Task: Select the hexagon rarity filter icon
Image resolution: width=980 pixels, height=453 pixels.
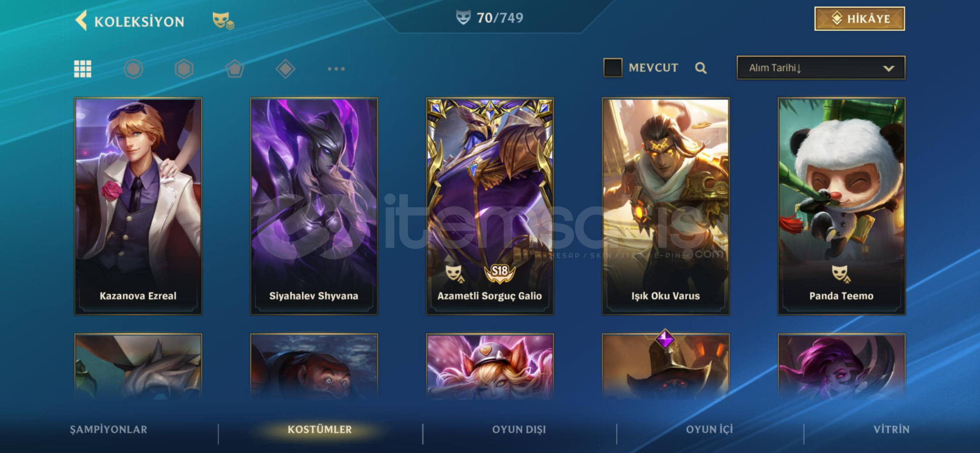Action: tap(184, 69)
